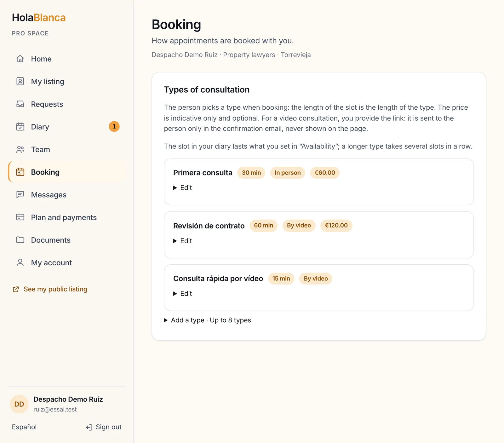Click the 30 min tag on Primera consulta
This screenshot has width=504, height=443.
pos(251,173)
